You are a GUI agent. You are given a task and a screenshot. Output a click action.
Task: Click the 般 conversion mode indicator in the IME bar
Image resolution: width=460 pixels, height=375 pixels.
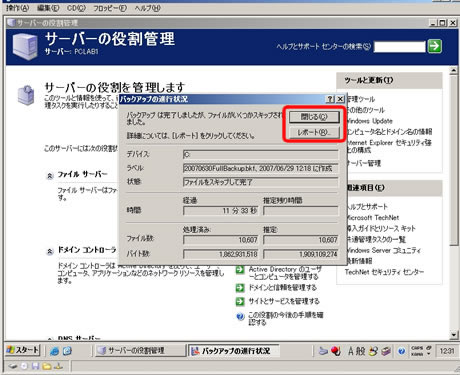click(361, 351)
